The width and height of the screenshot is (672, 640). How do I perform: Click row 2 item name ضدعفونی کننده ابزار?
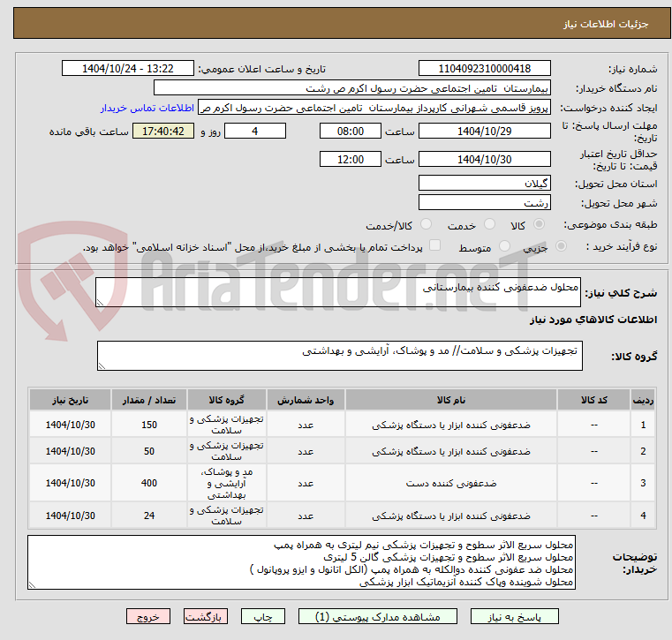pyautogui.click(x=451, y=451)
